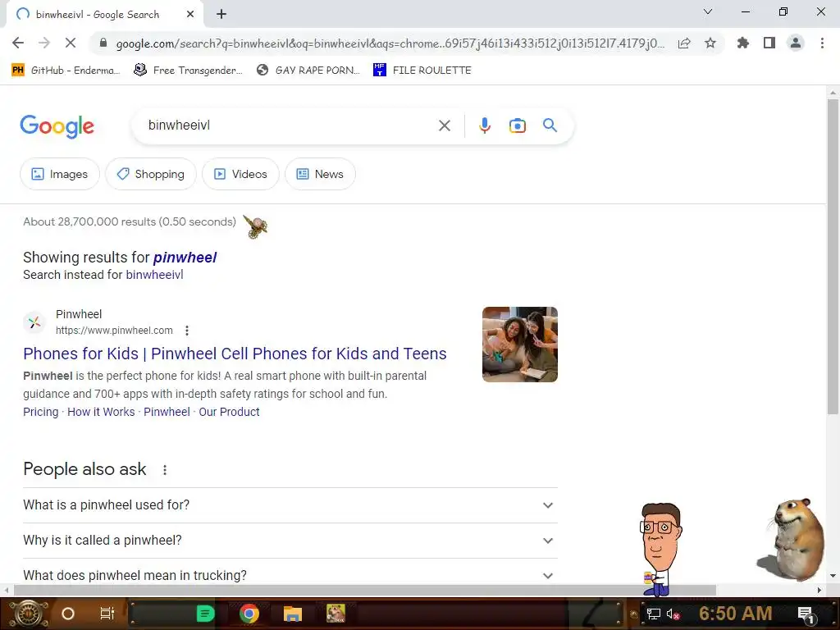Switch to Shopping results
This screenshot has width=840, height=630.
coord(151,174)
